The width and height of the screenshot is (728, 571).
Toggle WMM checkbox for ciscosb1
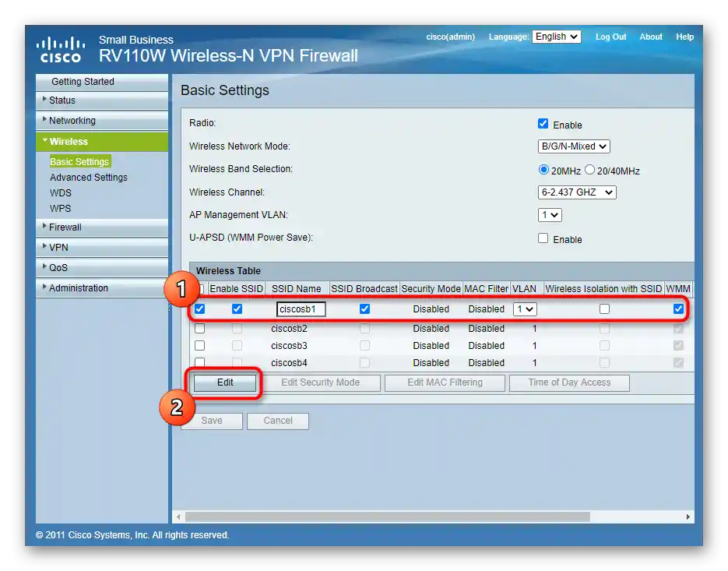pos(678,309)
